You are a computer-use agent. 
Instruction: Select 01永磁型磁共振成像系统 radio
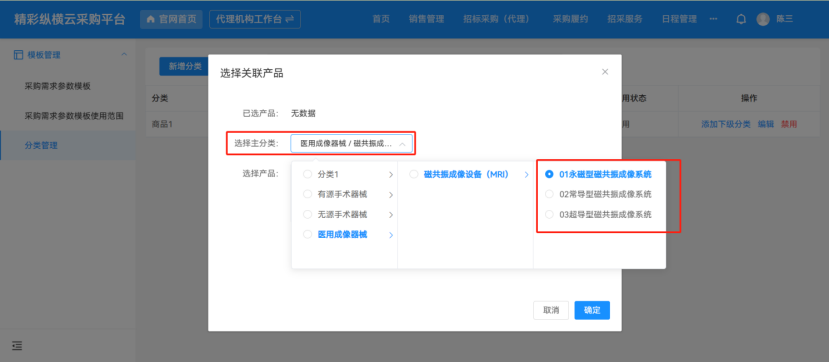pyautogui.click(x=549, y=174)
